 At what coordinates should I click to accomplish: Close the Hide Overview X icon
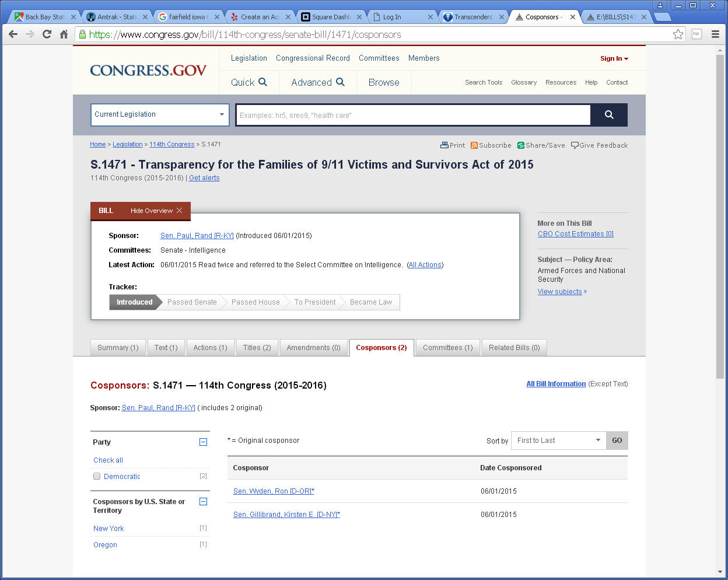[x=179, y=211]
